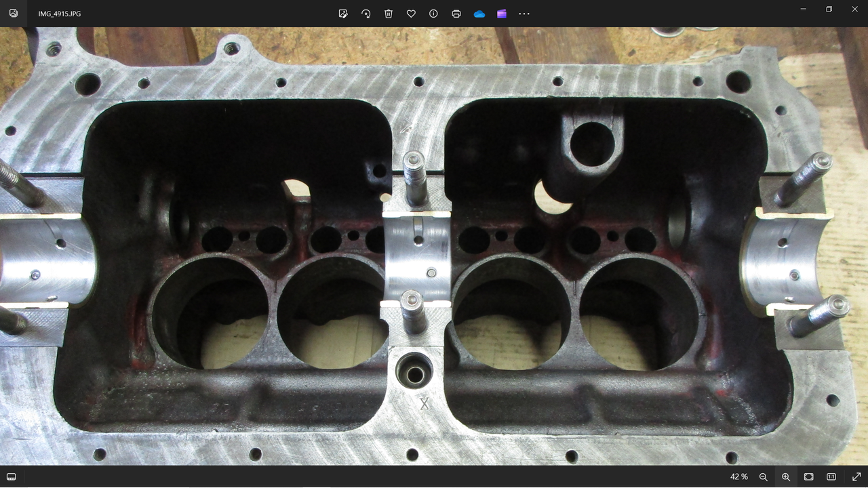
Task: Open the OneDrive cloud icon
Action: [479, 14]
